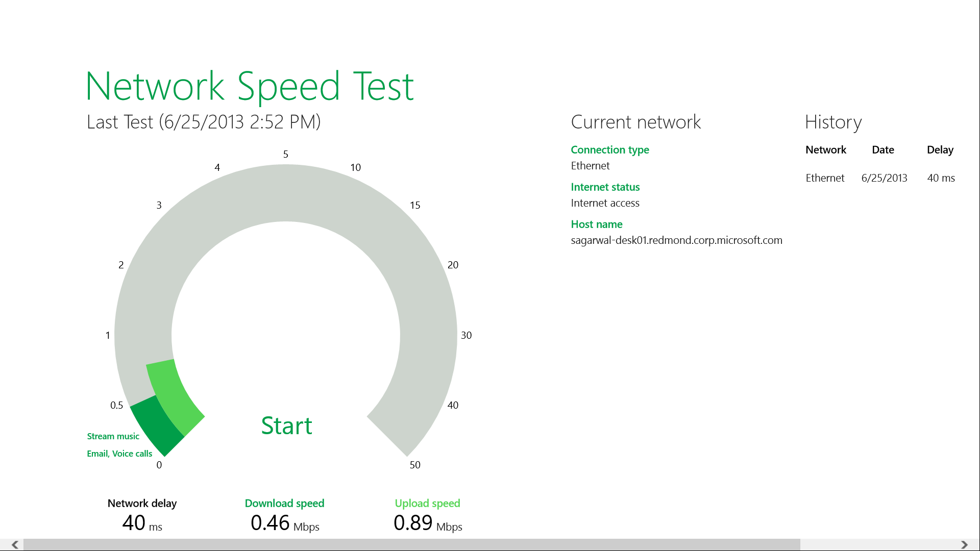Viewport: 980px width, 551px height.
Task: Click the Network column header
Action: pos(825,149)
